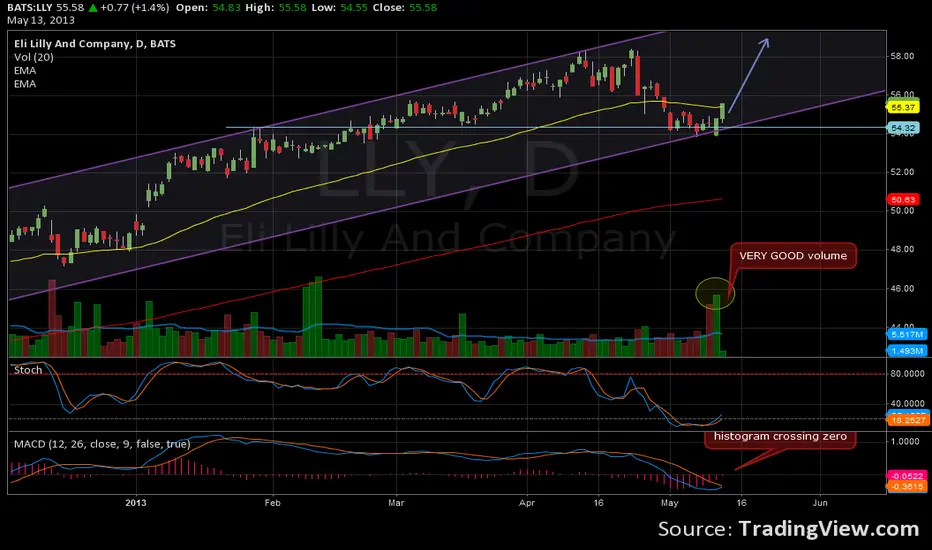Select the Eli Lilly And Company, D, BATS legend
This screenshot has width=932, height=550.
coord(95,43)
